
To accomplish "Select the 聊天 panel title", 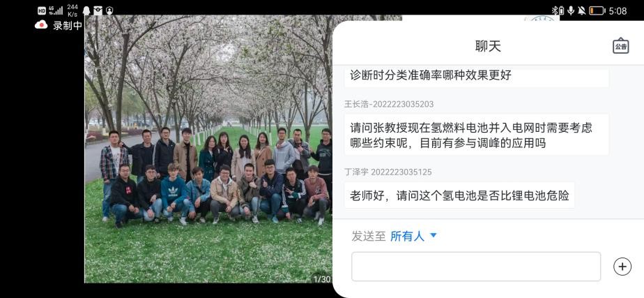I will pyautogui.click(x=488, y=46).
